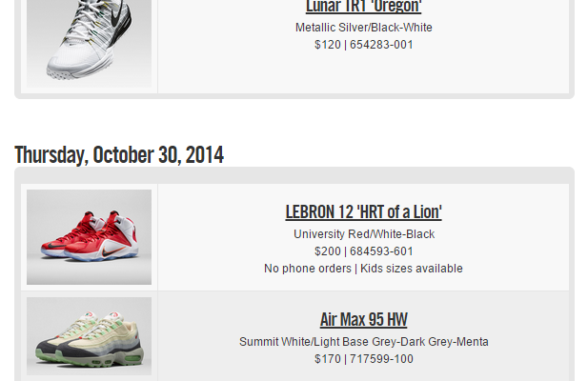This screenshot has width=588, height=381.
Task: Click the University Red/White-Black colorway text
Action: (x=363, y=234)
